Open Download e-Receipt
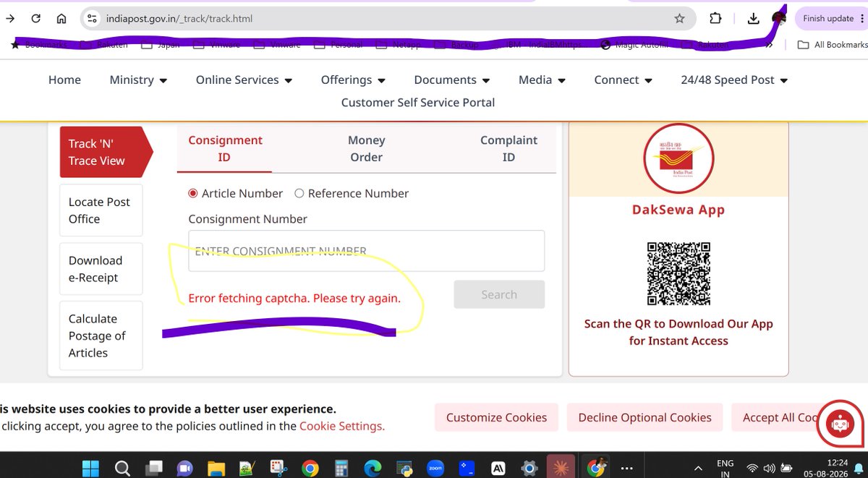 101,268
